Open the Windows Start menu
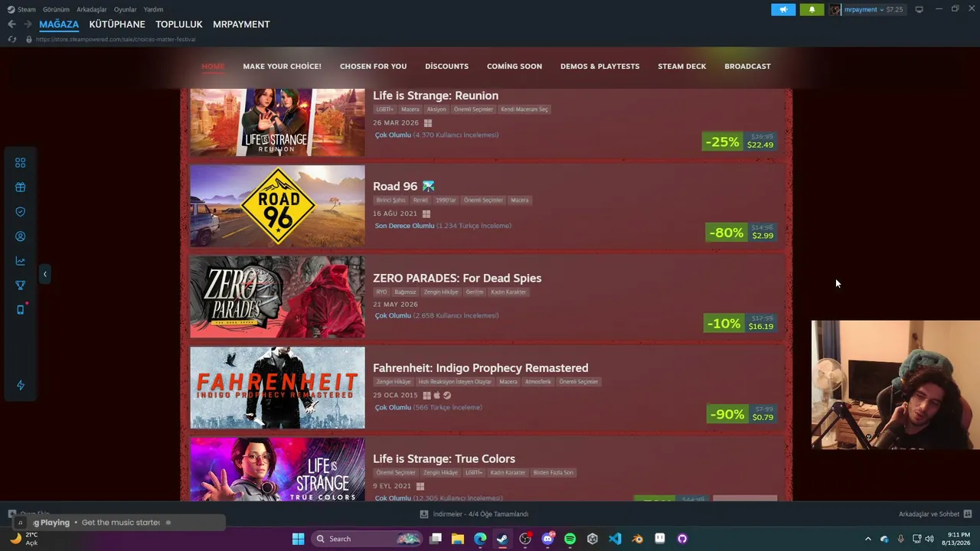 point(298,539)
